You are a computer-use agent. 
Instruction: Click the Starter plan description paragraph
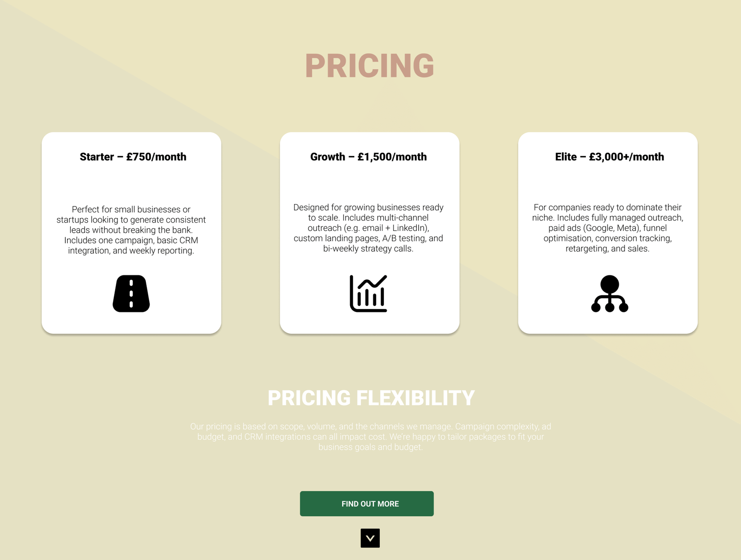[x=131, y=230]
